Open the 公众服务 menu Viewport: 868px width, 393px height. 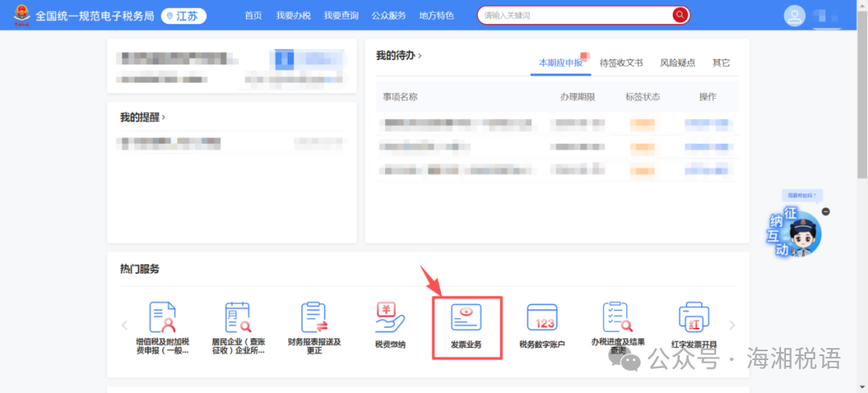pyautogui.click(x=389, y=15)
